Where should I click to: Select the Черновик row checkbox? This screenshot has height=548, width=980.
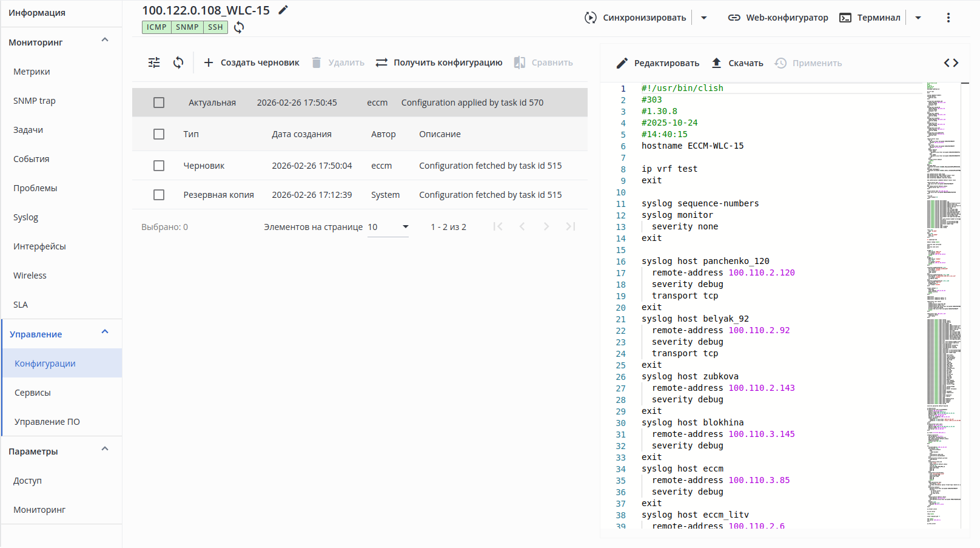coord(159,166)
